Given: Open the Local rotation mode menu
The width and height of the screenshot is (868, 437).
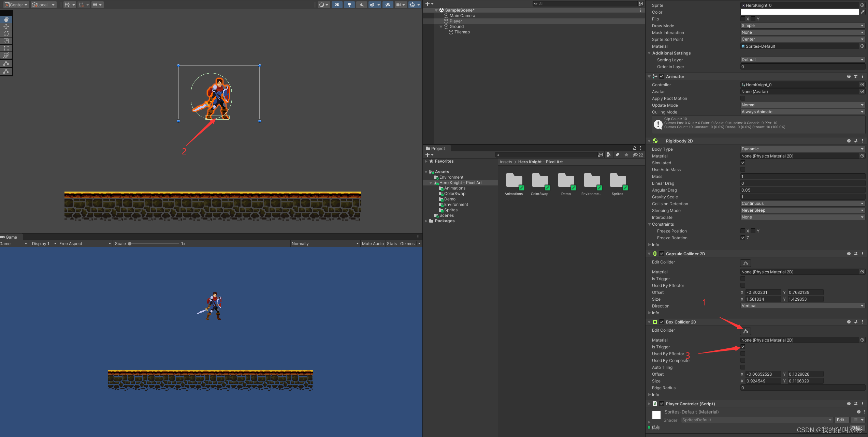Looking at the screenshot, I should (x=43, y=5).
